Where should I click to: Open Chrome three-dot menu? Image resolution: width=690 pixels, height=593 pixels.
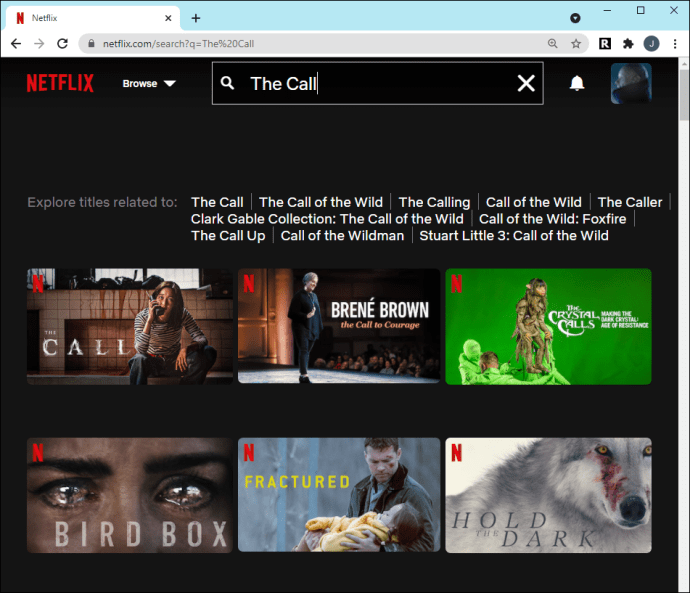pos(675,44)
